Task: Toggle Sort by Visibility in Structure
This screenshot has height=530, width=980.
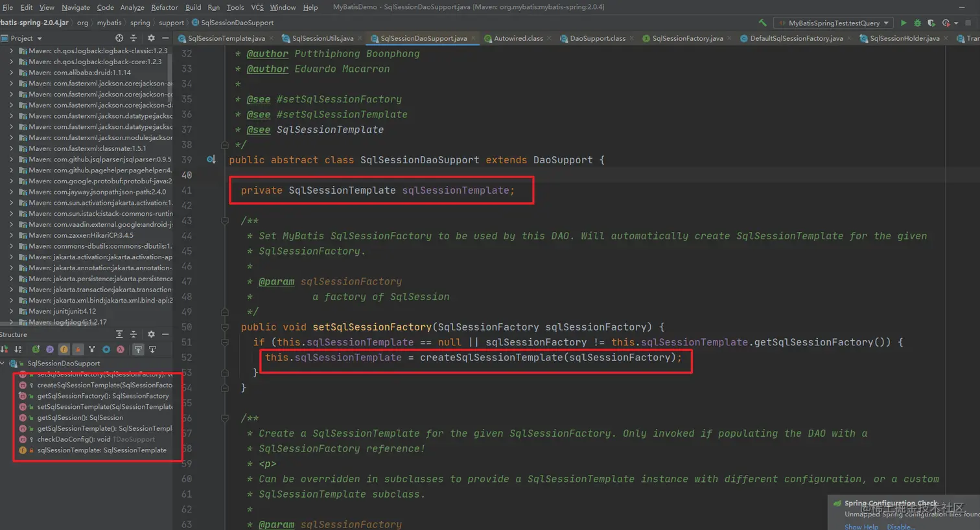Action: tap(5, 349)
